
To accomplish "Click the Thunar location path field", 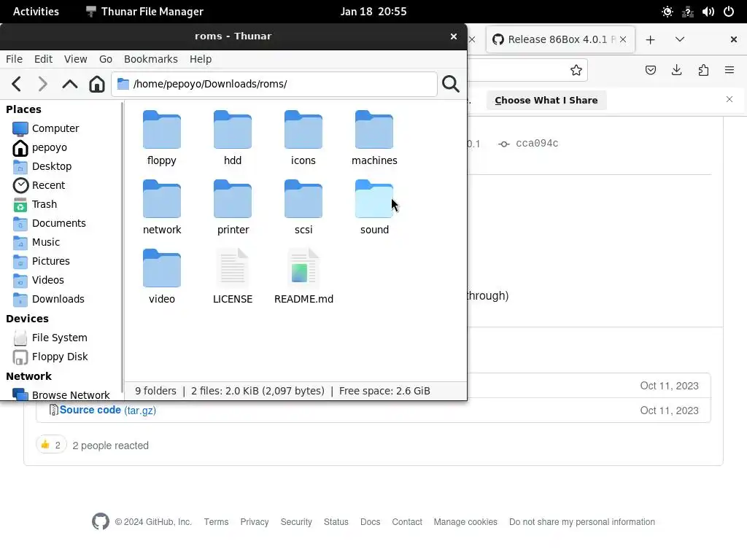I will point(274,85).
